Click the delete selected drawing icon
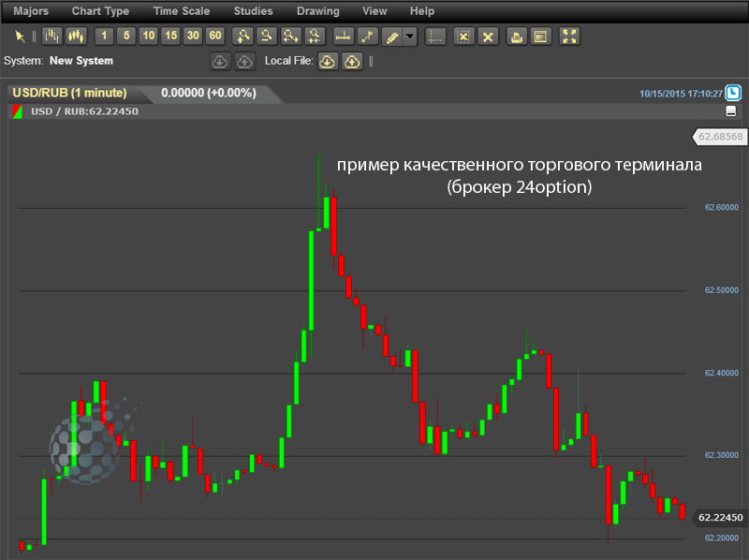The height and width of the screenshot is (560, 749). (x=463, y=37)
